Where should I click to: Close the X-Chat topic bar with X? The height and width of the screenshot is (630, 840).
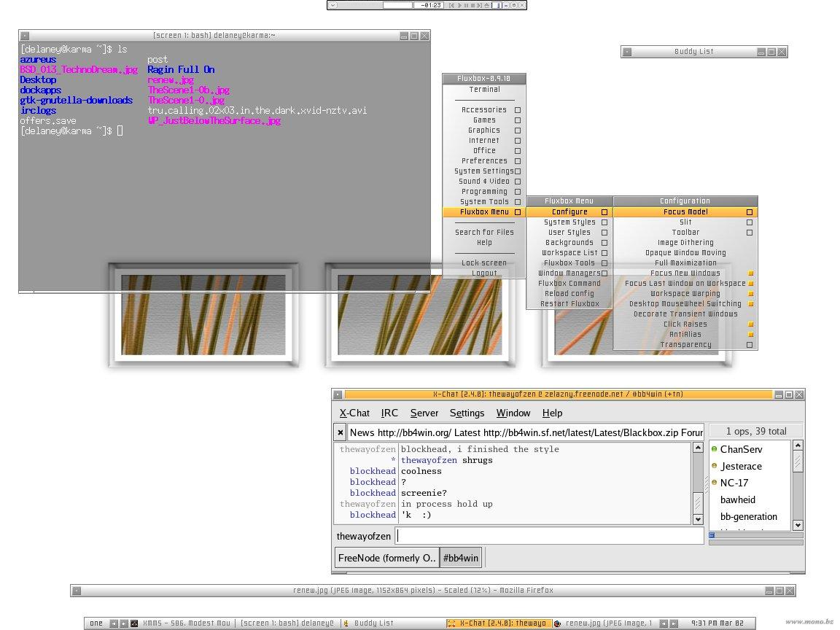tap(340, 432)
